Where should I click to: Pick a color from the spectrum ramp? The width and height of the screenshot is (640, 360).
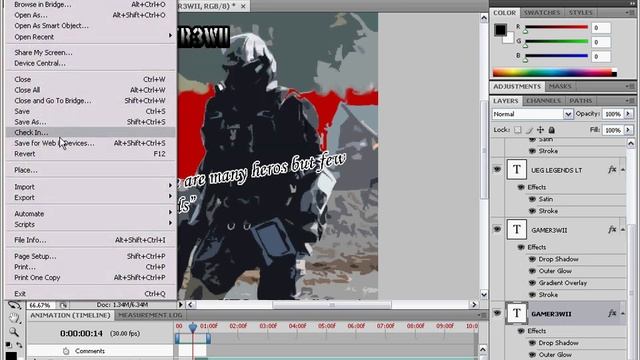click(554, 73)
